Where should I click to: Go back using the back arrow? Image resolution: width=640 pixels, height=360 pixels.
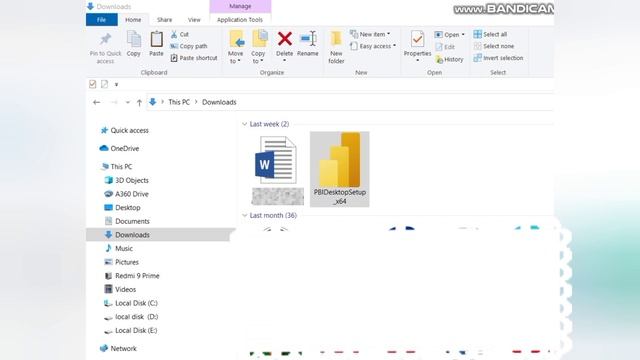pyautogui.click(x=96, y=102)
